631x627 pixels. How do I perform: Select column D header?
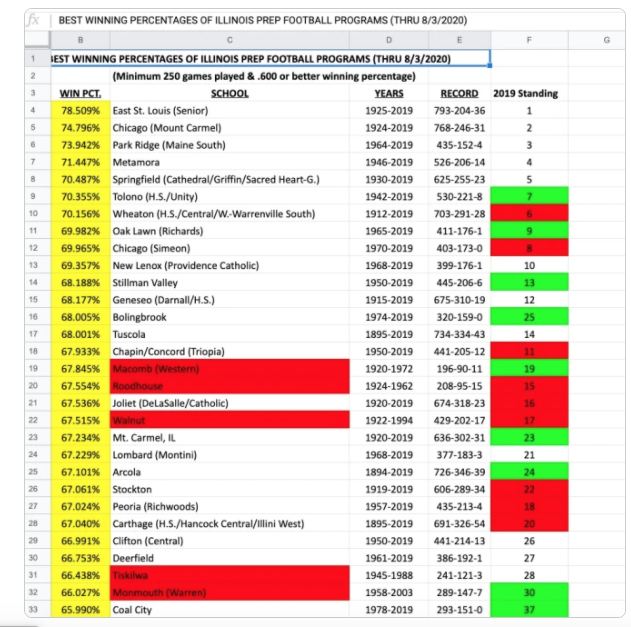coord(389,40)
